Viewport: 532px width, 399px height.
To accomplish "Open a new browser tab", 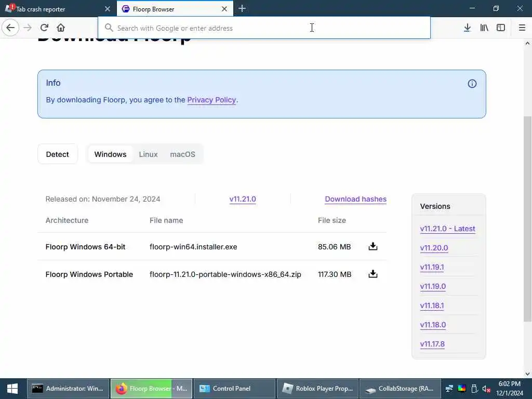I will (x=242, y=8).
